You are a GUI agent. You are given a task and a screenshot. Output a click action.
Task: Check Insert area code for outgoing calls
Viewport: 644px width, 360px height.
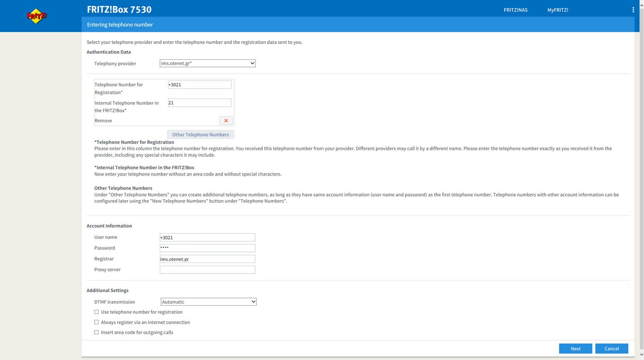97,332
